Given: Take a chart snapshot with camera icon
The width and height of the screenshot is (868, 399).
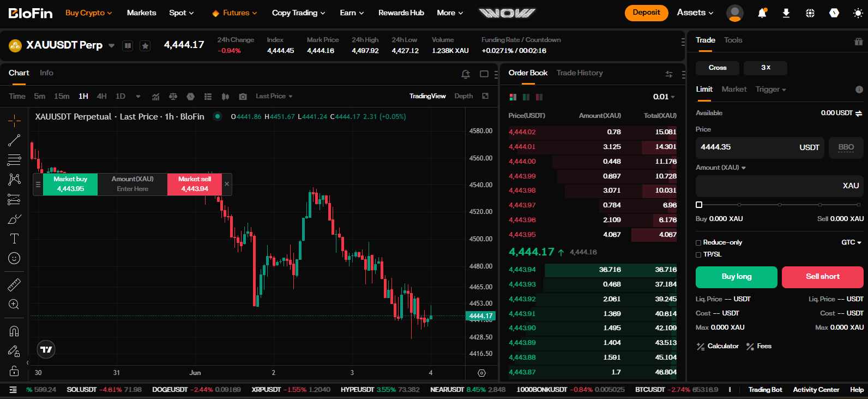Looking at the screenshot, I should pos(243,97).
